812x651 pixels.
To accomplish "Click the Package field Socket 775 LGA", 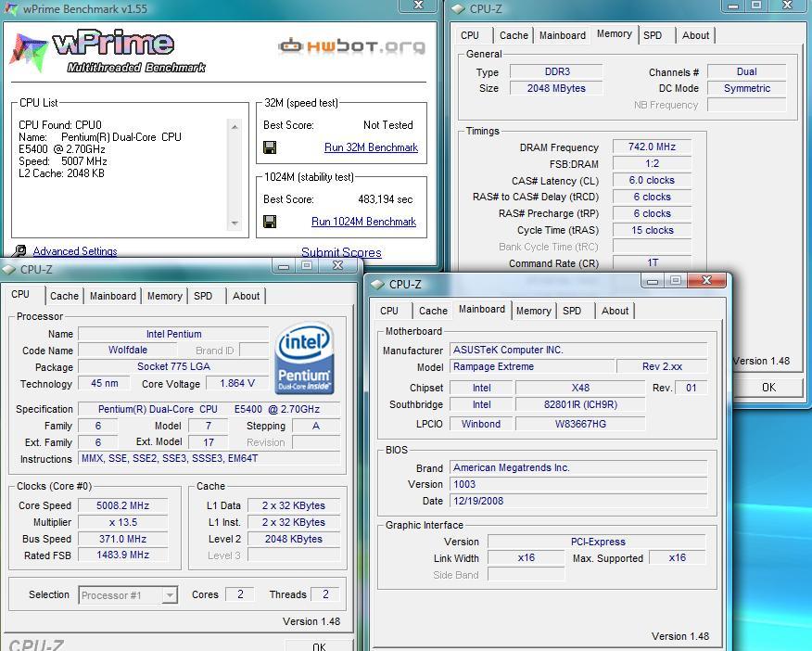I will point(173,366).
